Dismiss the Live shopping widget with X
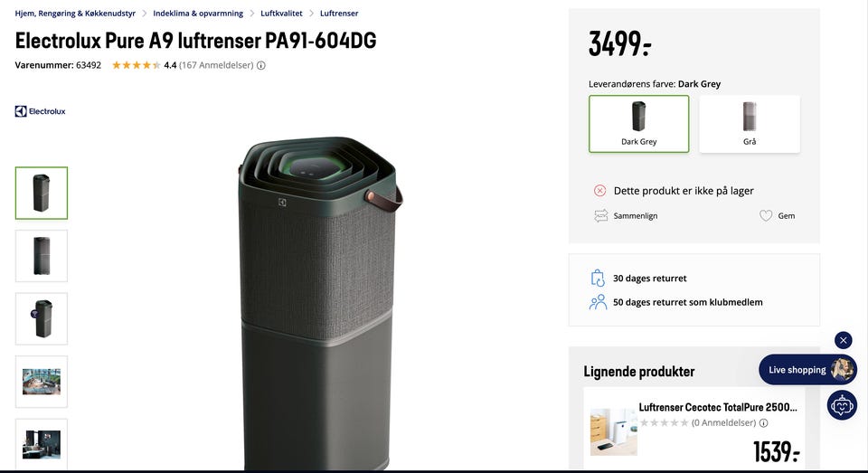Image resolution: width=868 pixels, height=473 pixels. pyautogui.click(x=843, y=340)
